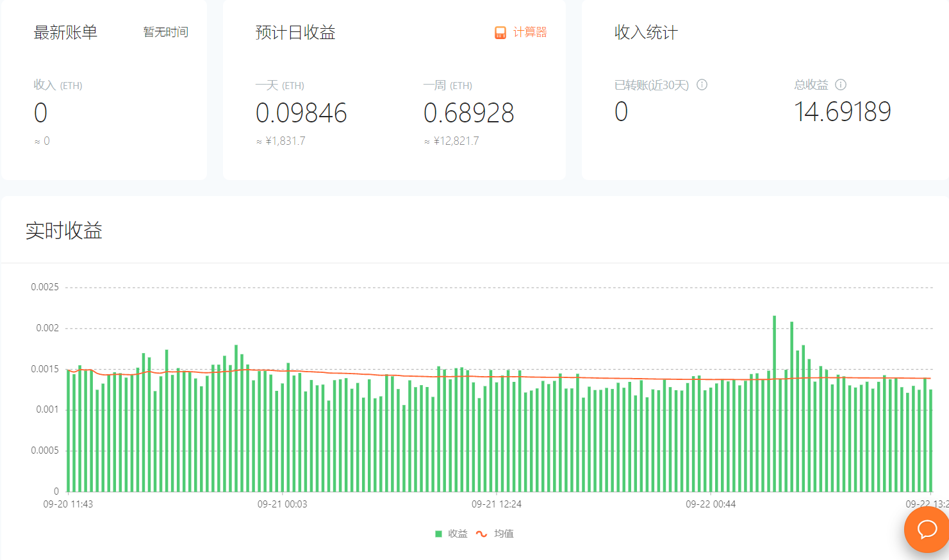Click the 09-21 00:03 axis label
Viewport: 949px width, 560px height.
[282, 504]
